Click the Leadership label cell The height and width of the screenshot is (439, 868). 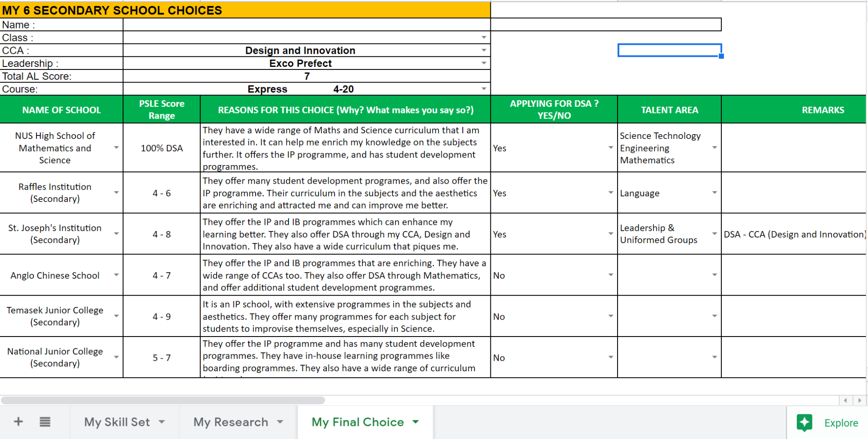pos(61,63)
